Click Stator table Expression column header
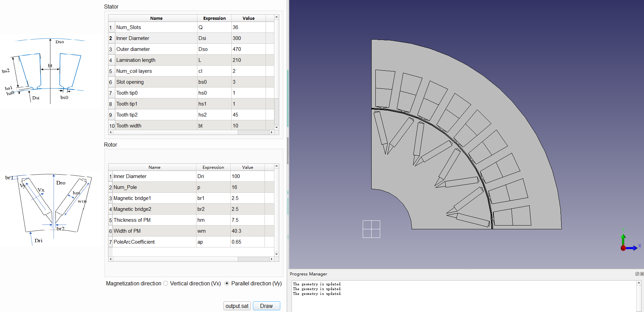The image size is (644, 312). pos(215,18)
